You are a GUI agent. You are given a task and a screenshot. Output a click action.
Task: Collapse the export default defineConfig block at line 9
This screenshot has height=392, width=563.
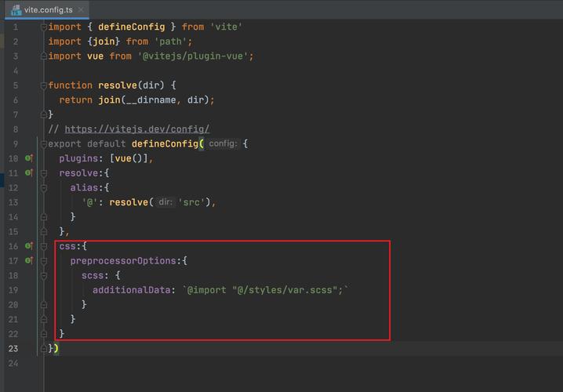[x=44, y=144]
